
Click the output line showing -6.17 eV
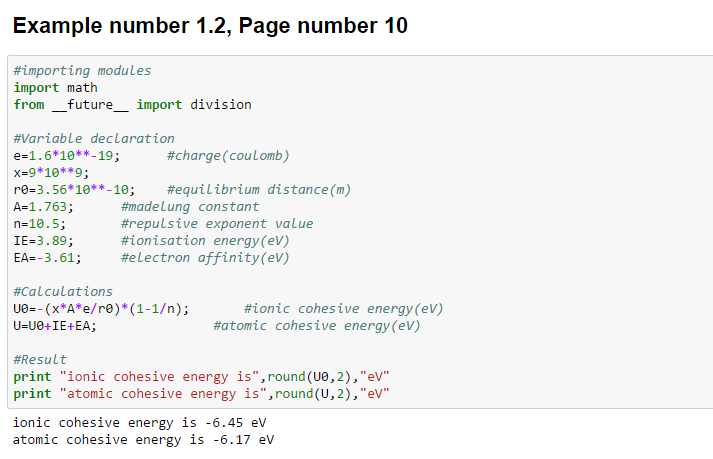coord(143,440)
